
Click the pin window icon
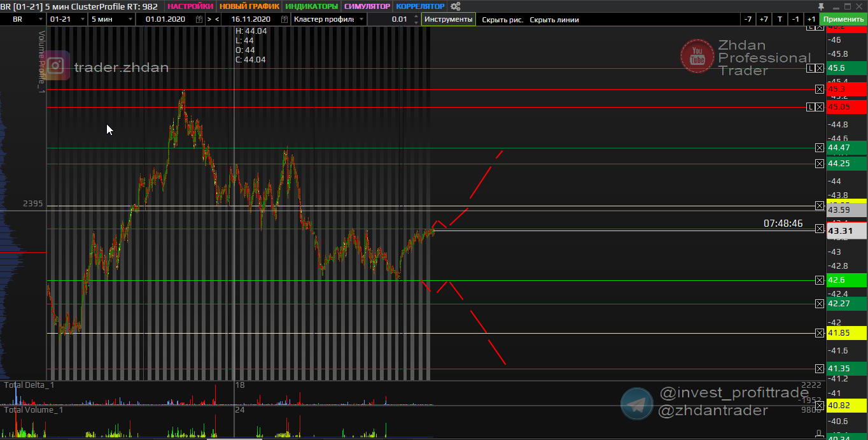(821, 6)
